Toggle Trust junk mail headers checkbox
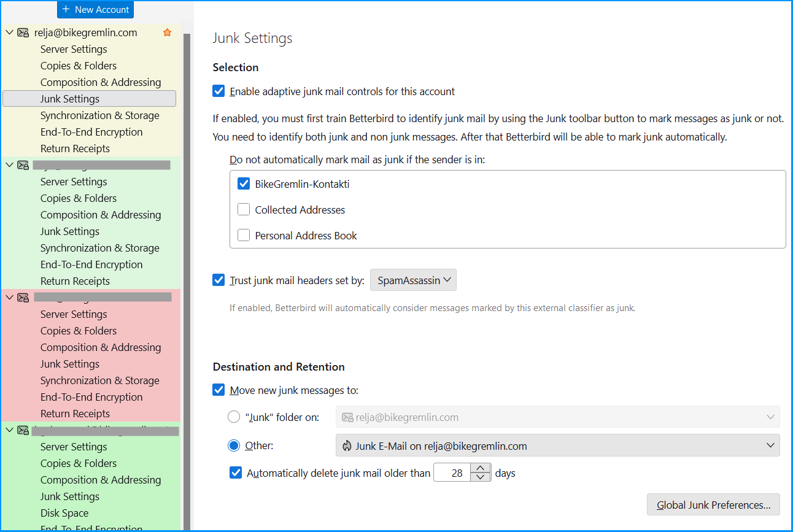Image resolution: width=793 pixels, height=532 pixels. [x=219, y=280]
